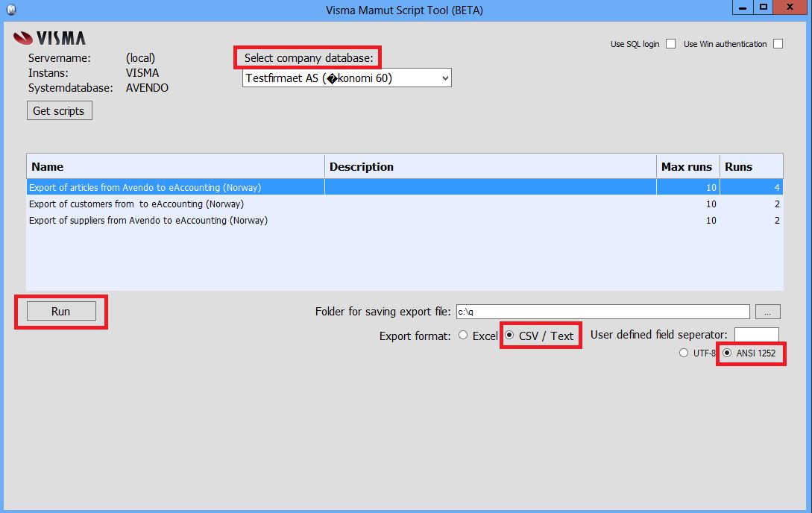Select Export of articles from Avendo row

click(x=404, y=187)
